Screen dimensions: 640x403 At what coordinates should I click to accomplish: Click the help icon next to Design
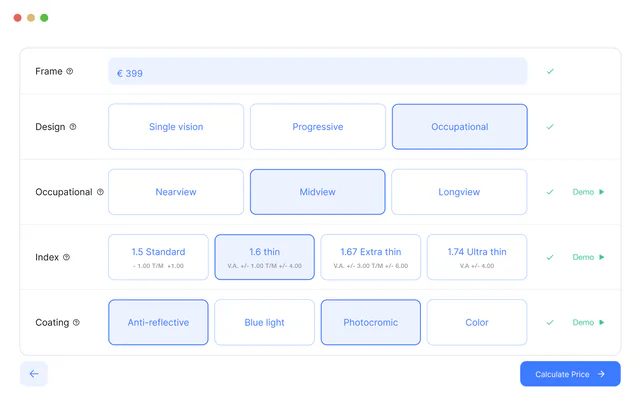point(73,127)
